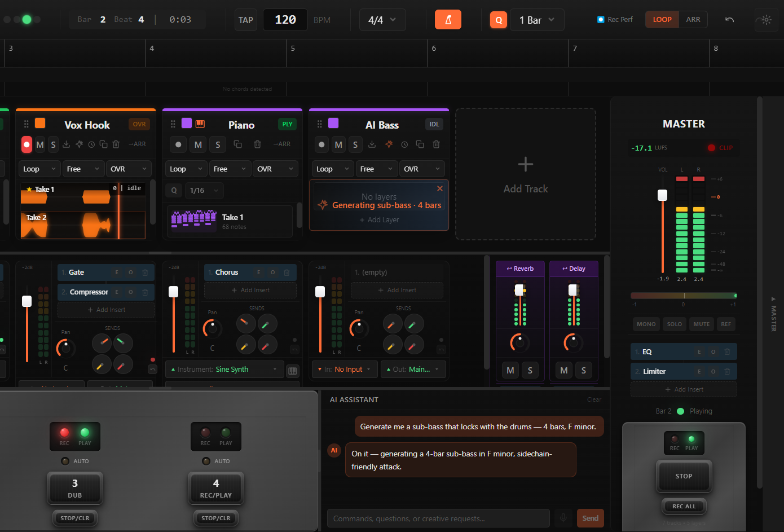The height and width of the screenshot is (532, 784).
Task: Open editor E for Compressor insert
Action: 117,292
